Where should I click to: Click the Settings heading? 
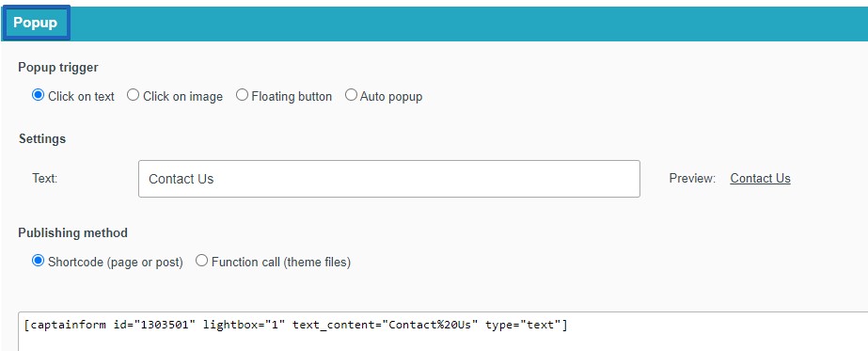[42, 139]
